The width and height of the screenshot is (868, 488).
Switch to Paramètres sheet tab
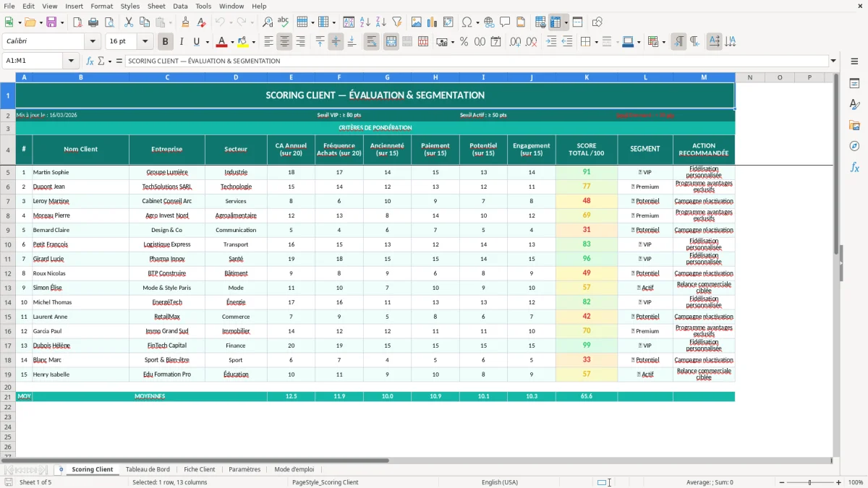pos(244,469)
